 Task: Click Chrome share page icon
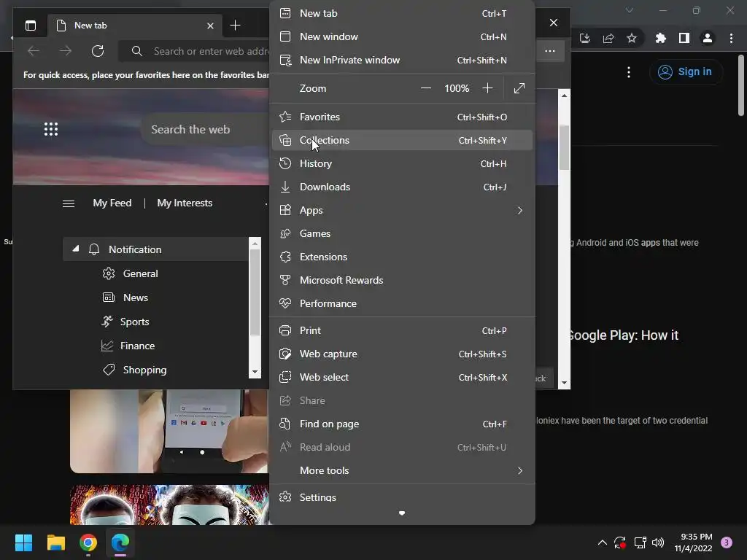608,38
